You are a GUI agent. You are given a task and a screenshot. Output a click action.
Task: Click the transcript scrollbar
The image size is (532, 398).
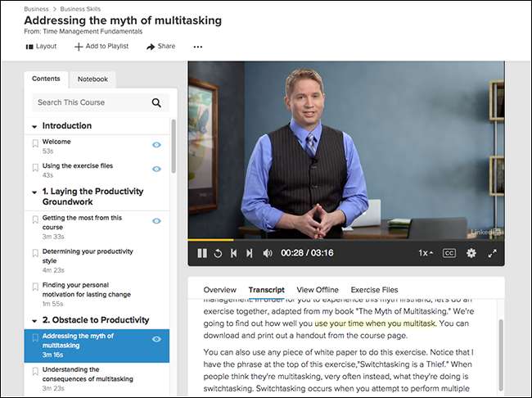coord(501,355)
